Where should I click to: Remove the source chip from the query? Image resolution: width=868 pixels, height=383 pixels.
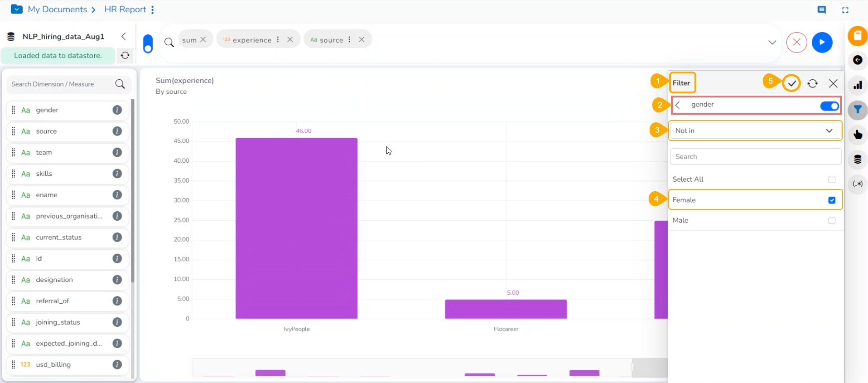click(x=362, y=39)
